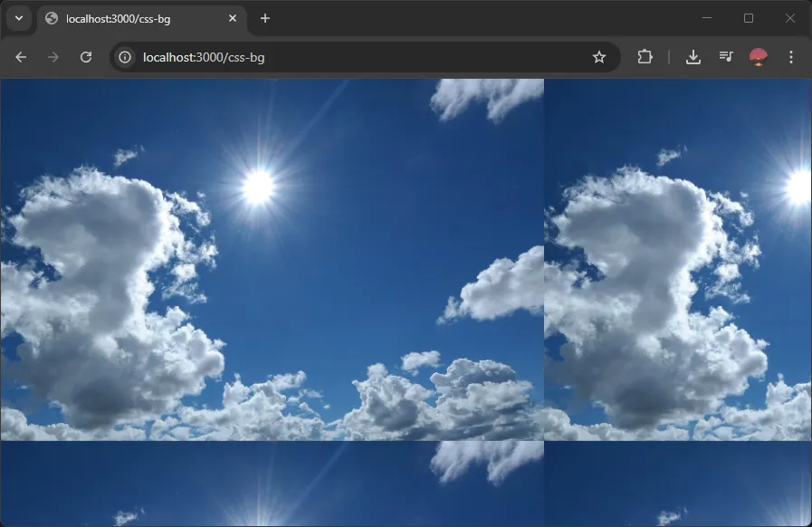Viewport: 812px width, 527px height.
Task: Click the forward navigation arrow
Action: 53,57
